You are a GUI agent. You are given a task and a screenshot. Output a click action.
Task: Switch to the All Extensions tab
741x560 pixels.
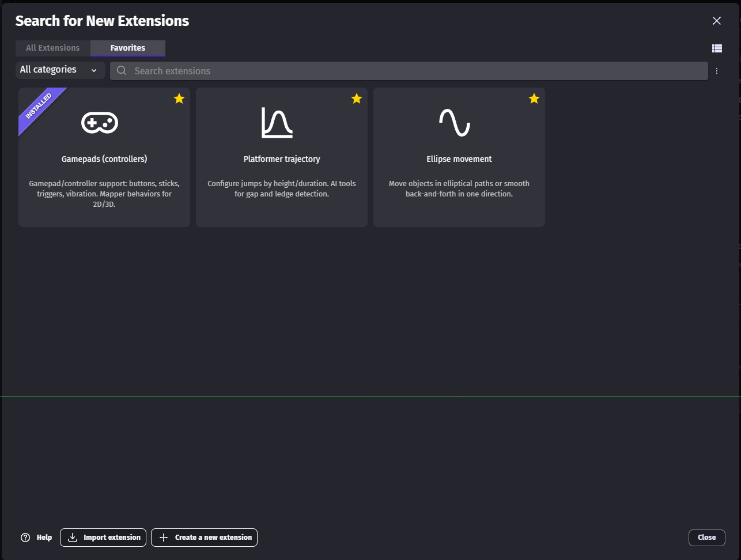pos(53,48)
